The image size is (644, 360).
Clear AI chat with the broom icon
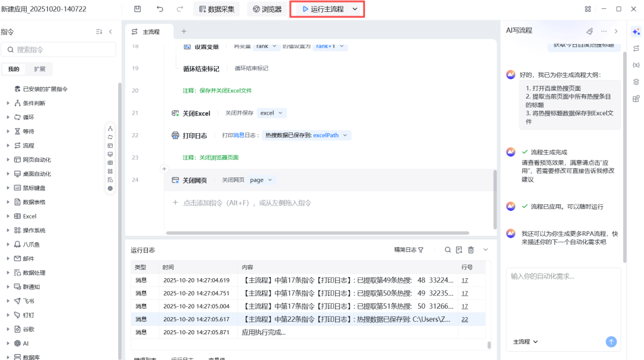click(x=589, y=31)
